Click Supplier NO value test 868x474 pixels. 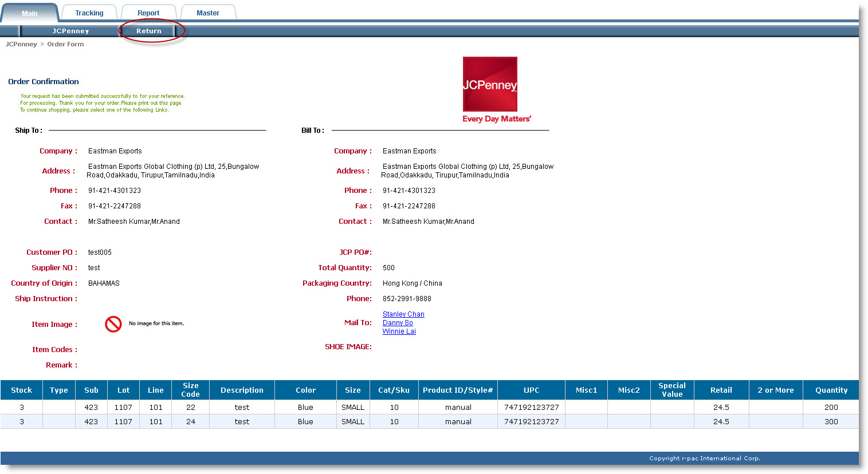point(94,268)
